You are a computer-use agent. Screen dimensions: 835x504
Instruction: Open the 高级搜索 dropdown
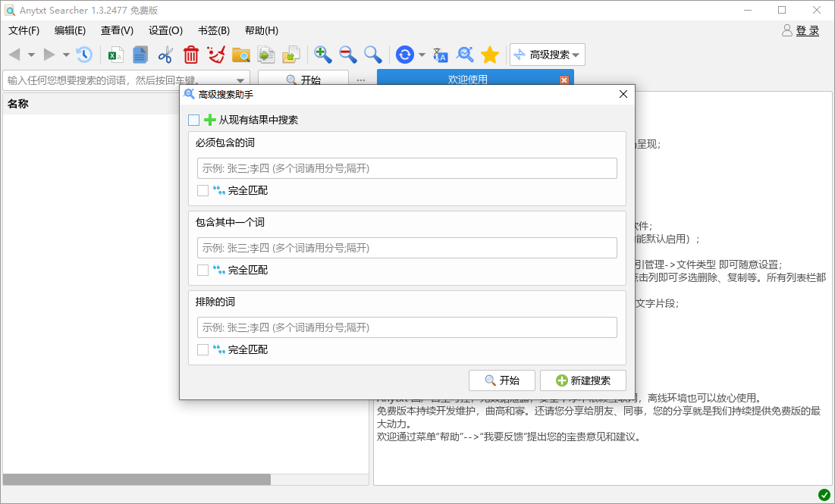pos(547,55)
